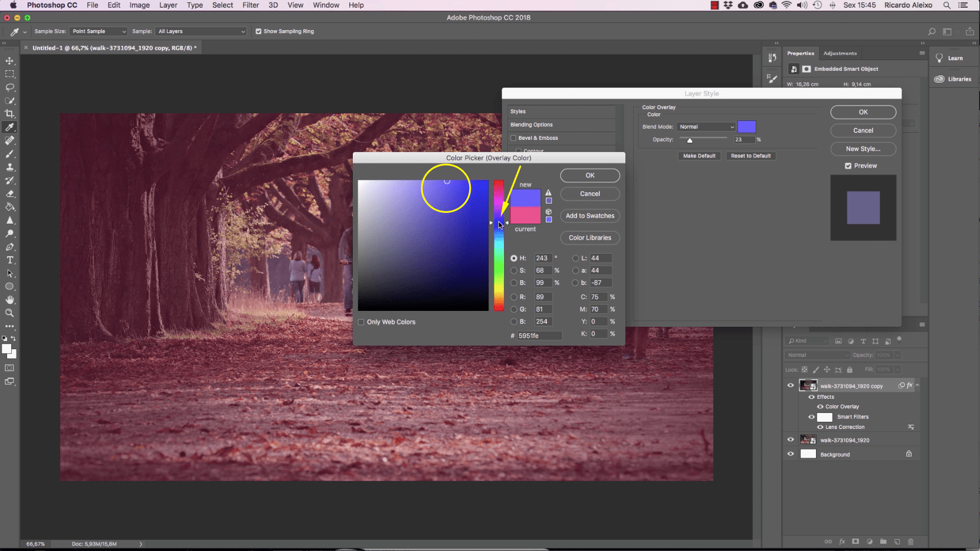Select the L lightness radio button
This screenshot has height=551, width=980.
point(575,258)
